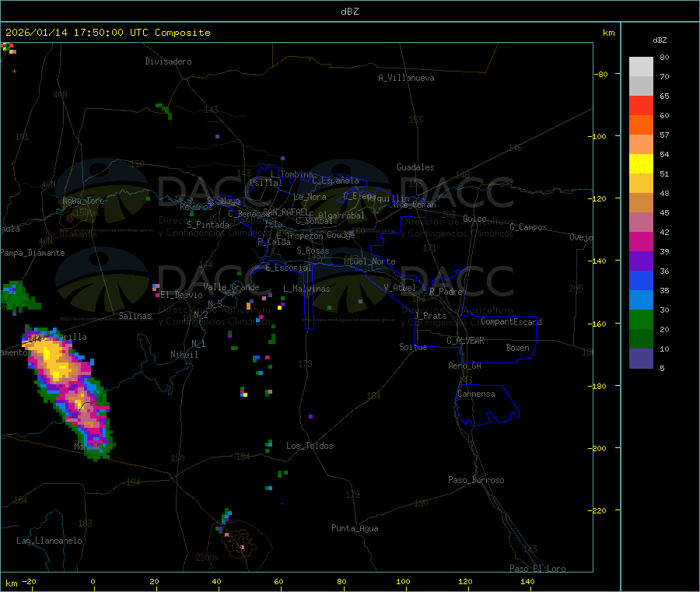
Task: Click the blue 35 dBZ legend swatch
Action: click(x=641, y=280)
